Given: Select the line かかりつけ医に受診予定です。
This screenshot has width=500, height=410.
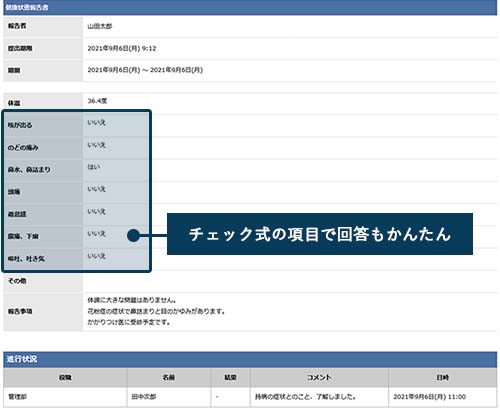Looking at the screenshot, I should (x=129, y=322).
